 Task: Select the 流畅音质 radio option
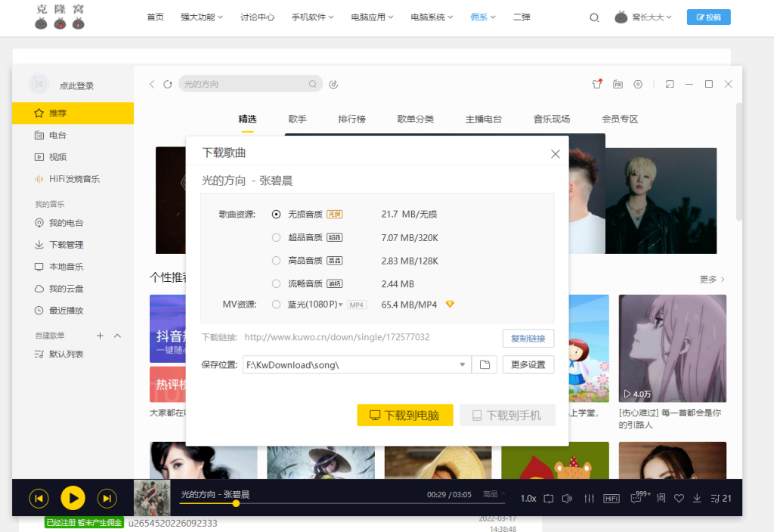coord(276,284)
